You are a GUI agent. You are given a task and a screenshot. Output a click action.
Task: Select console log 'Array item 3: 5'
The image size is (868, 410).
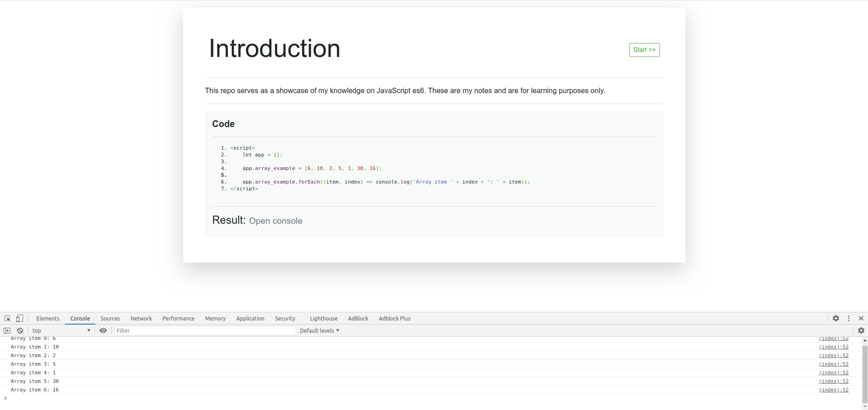click(33, 364)
